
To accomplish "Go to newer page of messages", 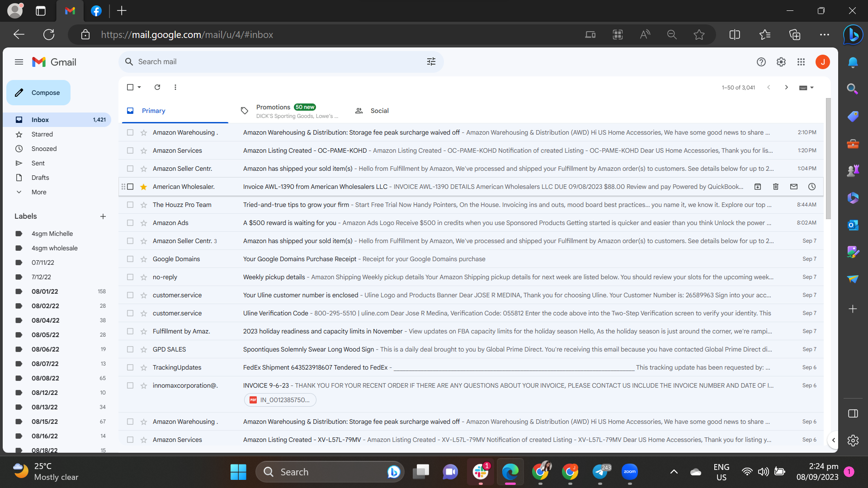I will [x=769, y=87].
